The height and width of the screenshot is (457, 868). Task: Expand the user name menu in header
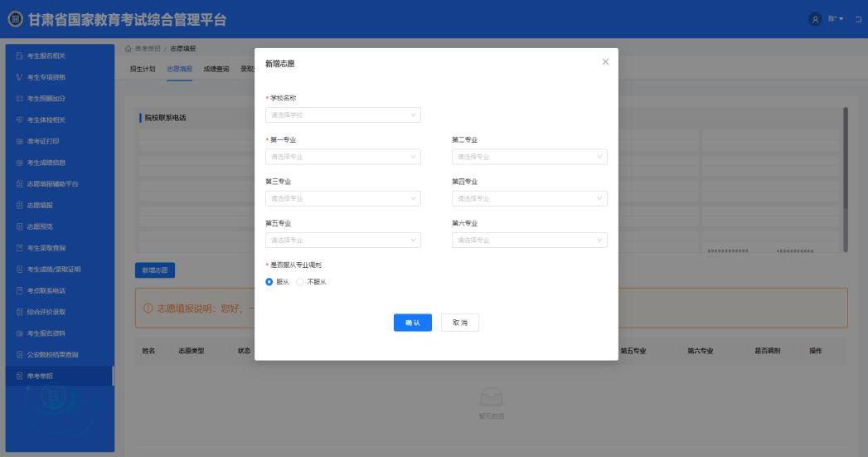click(x=836, y=19)
